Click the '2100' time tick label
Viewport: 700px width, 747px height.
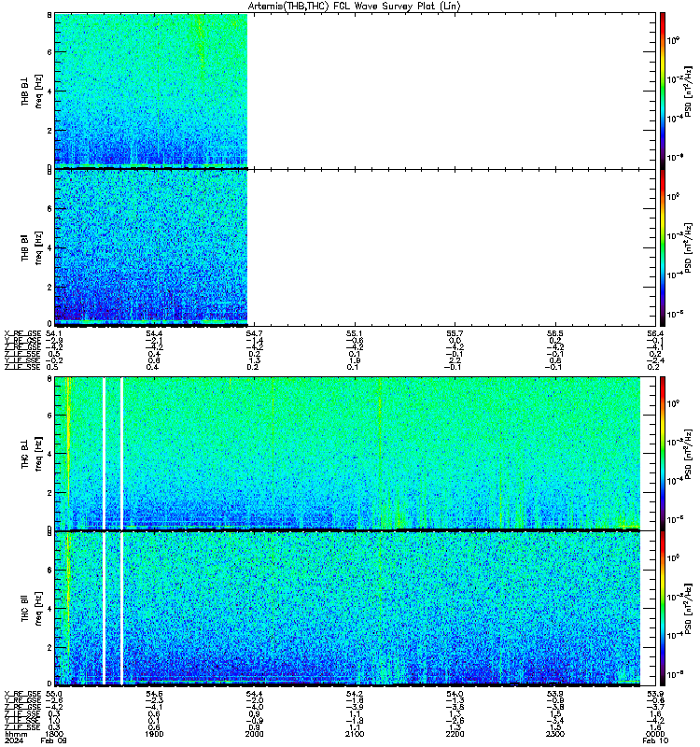tap(355, 734)
